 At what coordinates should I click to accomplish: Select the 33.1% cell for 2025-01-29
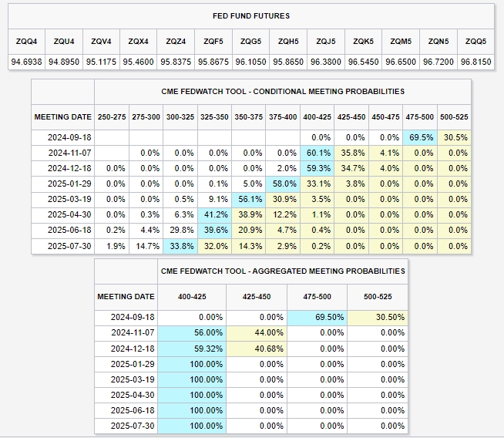[318, 184]
